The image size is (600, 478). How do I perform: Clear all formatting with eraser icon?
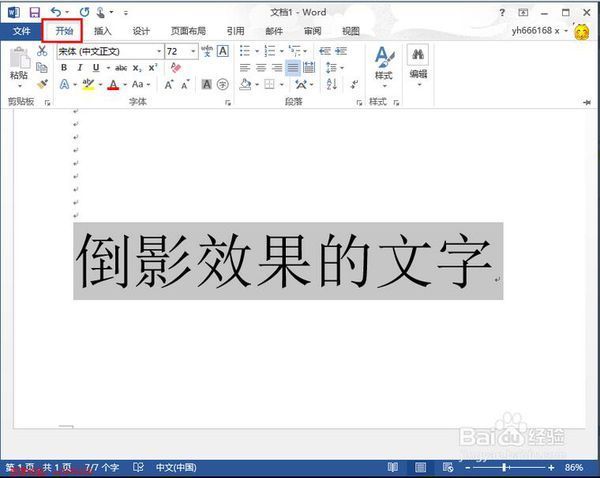pos(176,67)
